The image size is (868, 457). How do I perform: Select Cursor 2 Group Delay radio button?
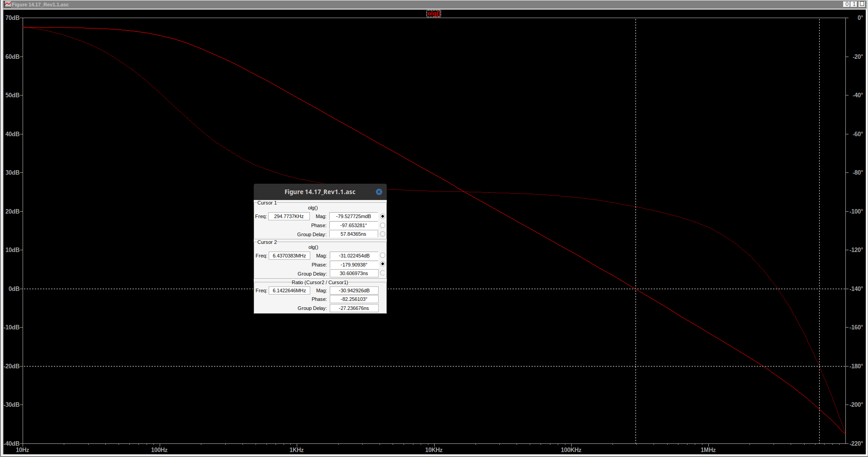[x=383, y=273]
